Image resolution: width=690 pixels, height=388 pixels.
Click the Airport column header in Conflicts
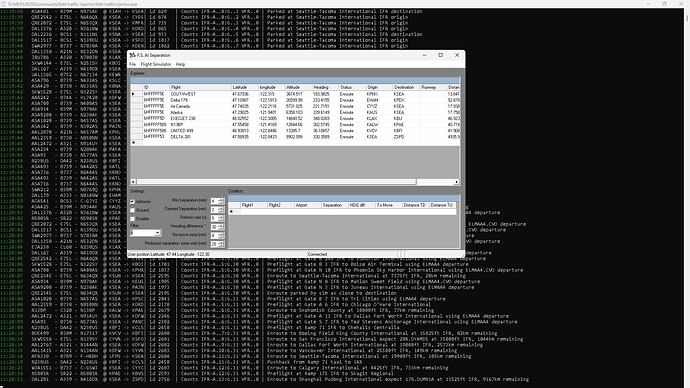coord(307,205)
